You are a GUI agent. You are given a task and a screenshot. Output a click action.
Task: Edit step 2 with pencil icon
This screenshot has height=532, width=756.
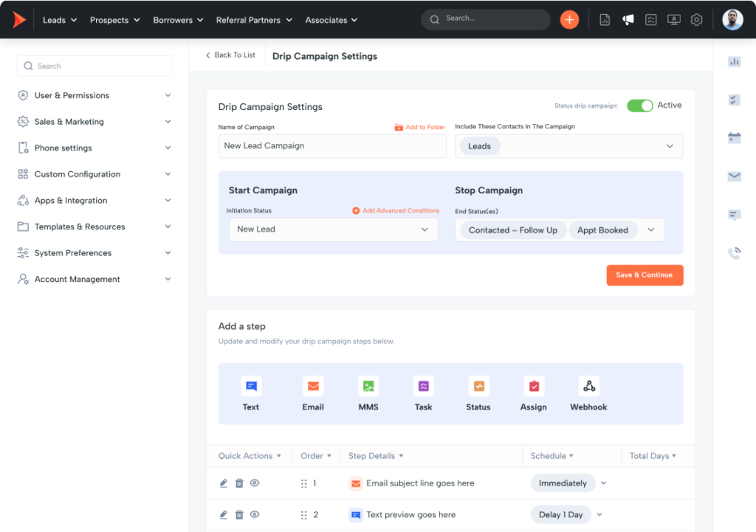(223, 514)
